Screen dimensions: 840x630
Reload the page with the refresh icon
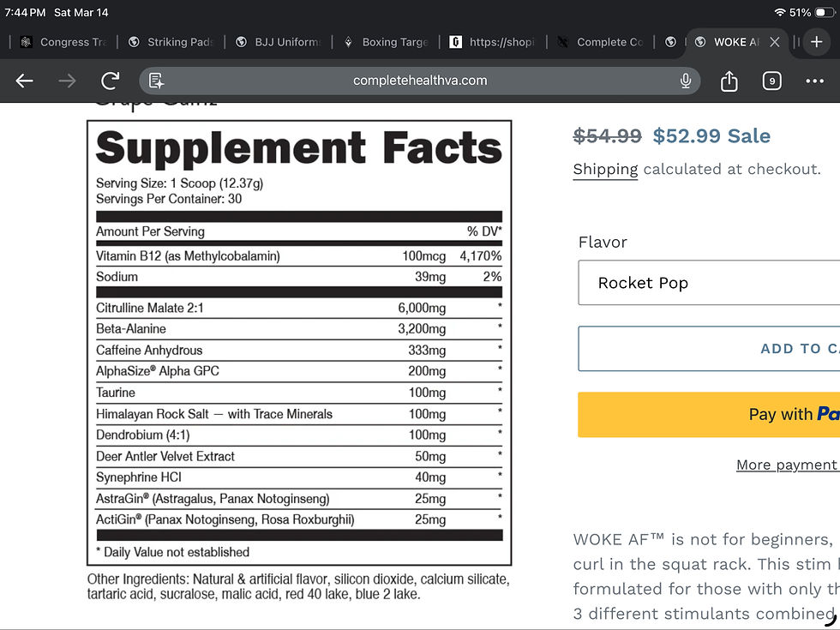(x=111, y=81)
